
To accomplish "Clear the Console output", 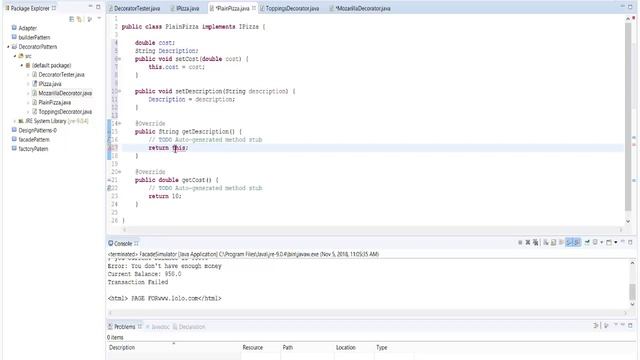I will click(546, 242).
